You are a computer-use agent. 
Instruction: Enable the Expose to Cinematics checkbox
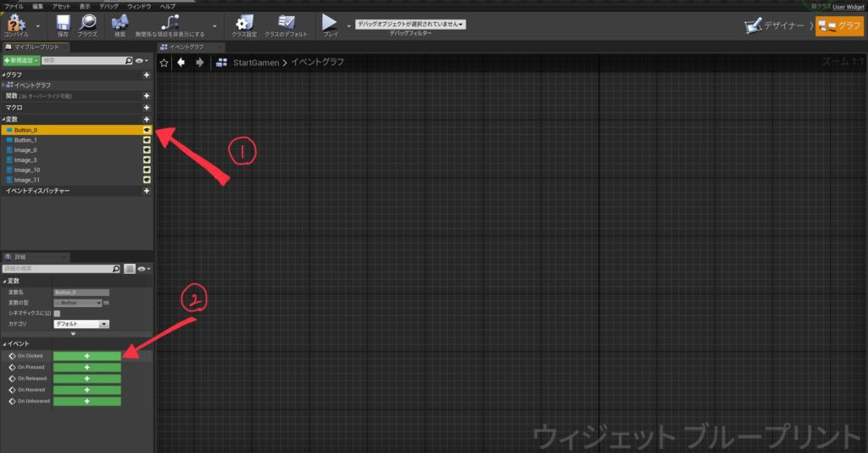tap(57, 313)
